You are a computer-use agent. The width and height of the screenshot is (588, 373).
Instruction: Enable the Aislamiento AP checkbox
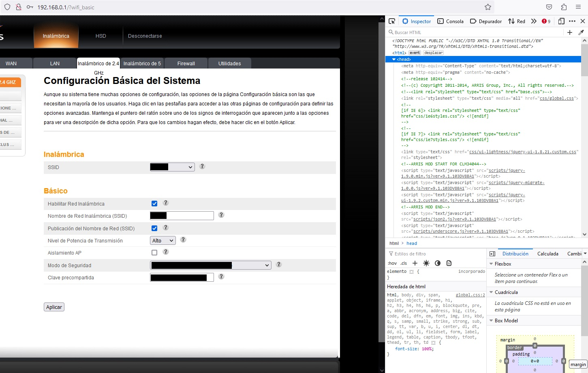pyautogui.click(x=154, y=253)
